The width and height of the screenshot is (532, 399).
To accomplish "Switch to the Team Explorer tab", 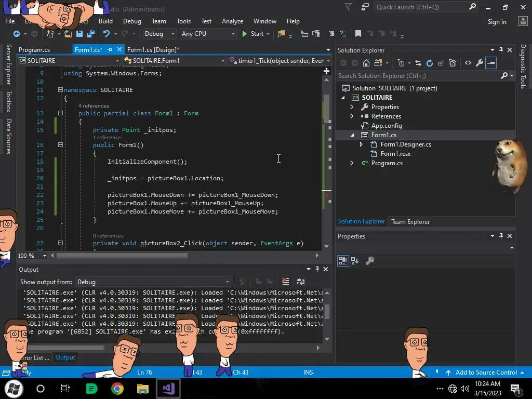I will [410, 221].
